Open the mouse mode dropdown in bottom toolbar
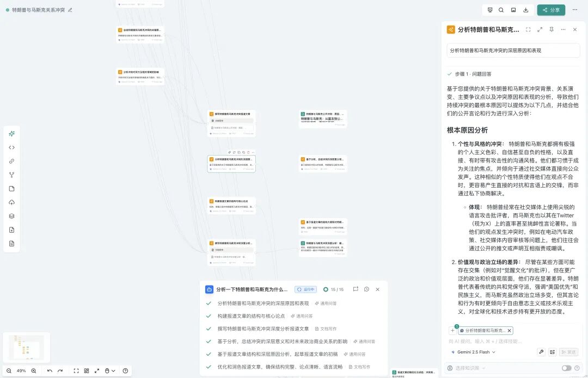 [x=109, y=371]
